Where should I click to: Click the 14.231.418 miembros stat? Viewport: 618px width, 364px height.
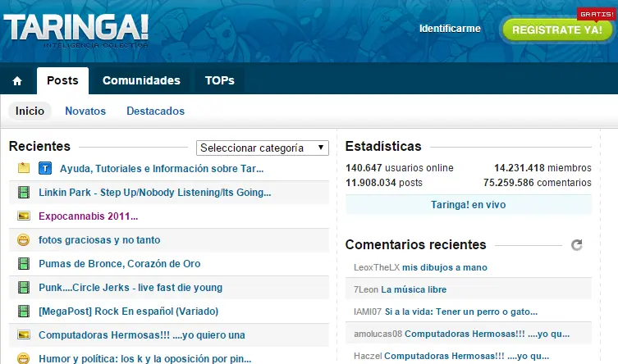click(x=542, y=168)
